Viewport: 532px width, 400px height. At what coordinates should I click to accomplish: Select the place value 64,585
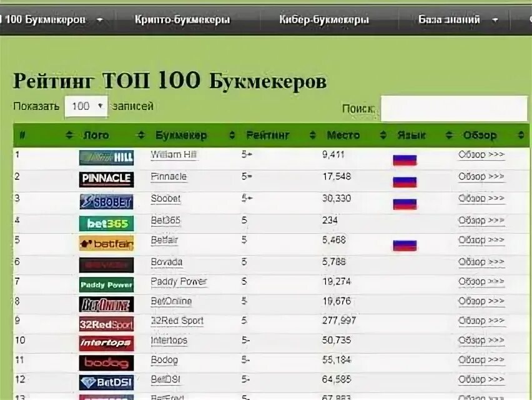[x=337, y=379]
